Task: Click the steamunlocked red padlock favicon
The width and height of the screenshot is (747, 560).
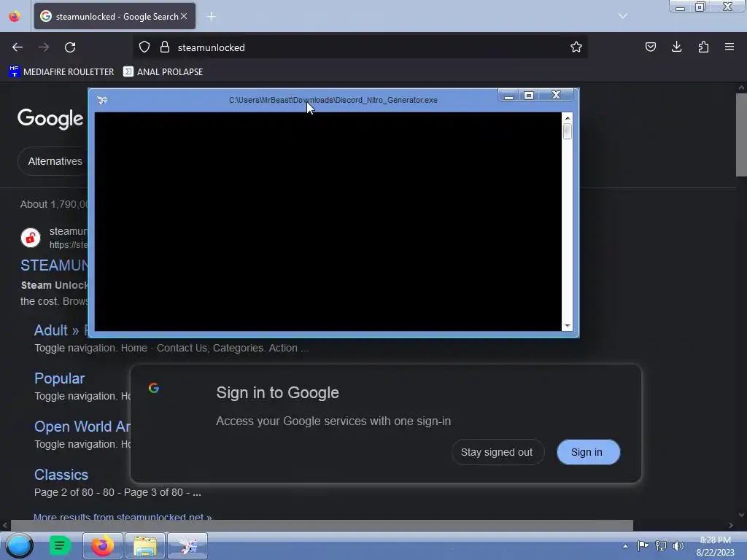Action: (31, 238)
